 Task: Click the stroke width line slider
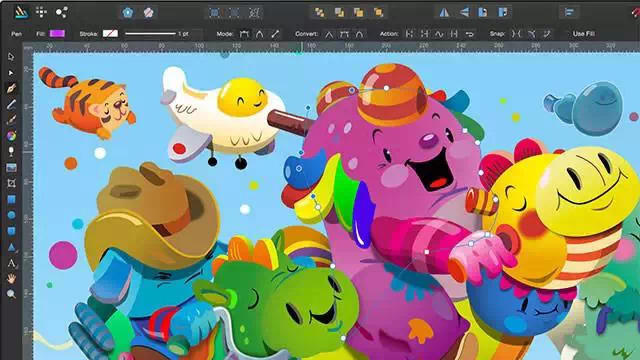click(x=150, y=33)
